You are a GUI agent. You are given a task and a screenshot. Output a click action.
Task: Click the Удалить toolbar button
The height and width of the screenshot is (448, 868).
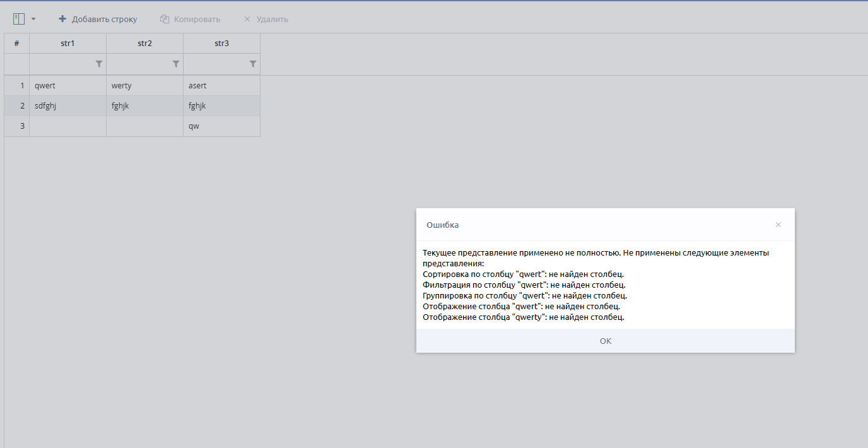click(266, 19)
